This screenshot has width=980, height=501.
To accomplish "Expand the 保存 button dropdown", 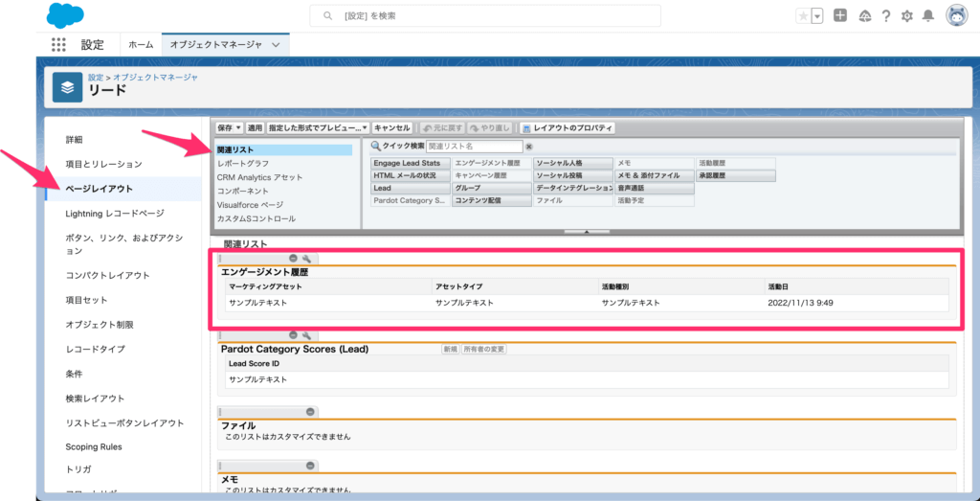I will tap(229, 127).
